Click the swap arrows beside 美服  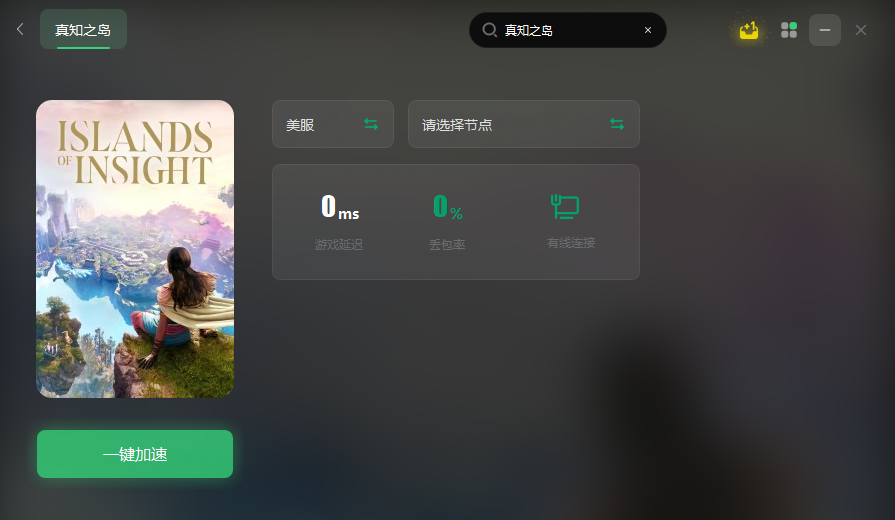[371, 124]
